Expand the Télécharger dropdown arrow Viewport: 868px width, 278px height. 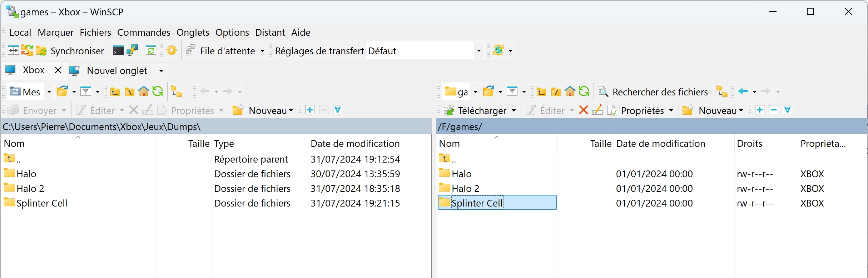click(x=514, y=110)
